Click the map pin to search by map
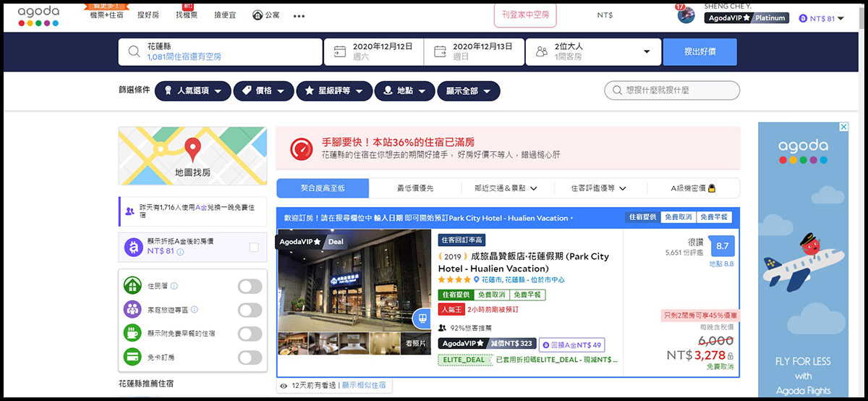 (192, 150)
